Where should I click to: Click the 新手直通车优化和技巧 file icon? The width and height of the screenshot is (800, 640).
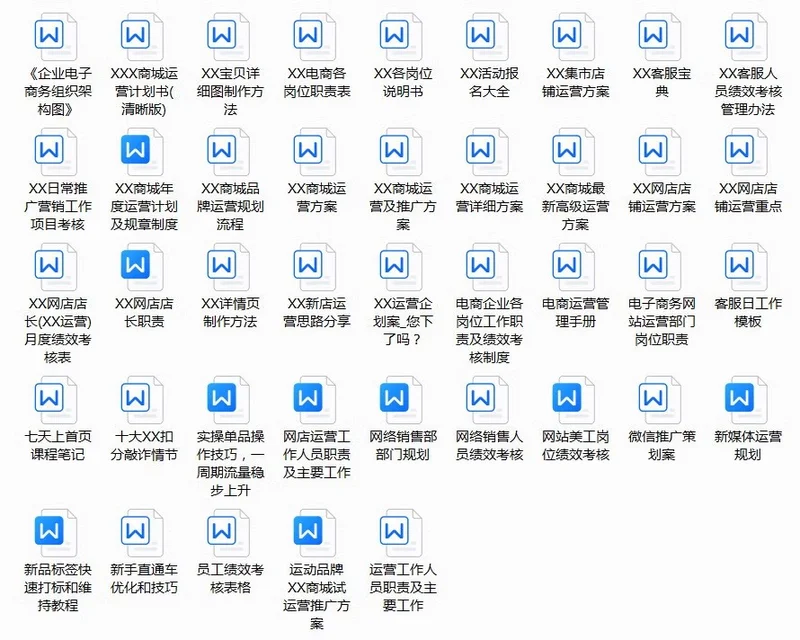(x=142, y=533)
